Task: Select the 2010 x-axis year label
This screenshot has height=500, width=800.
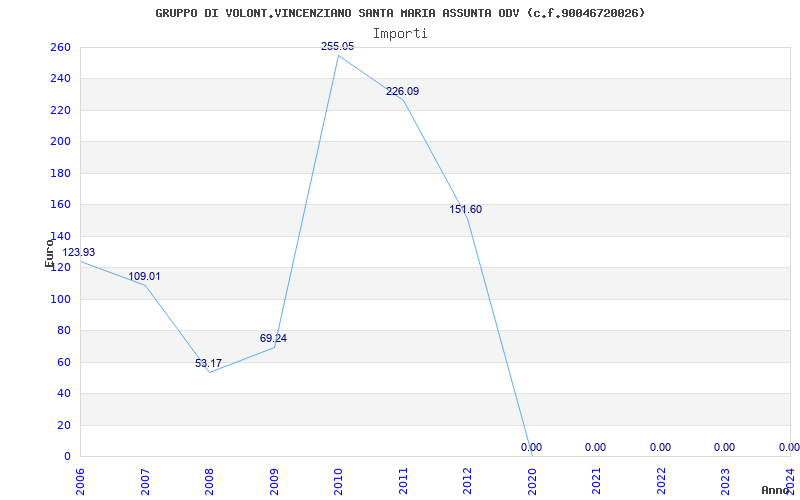Action: (338, 482)
